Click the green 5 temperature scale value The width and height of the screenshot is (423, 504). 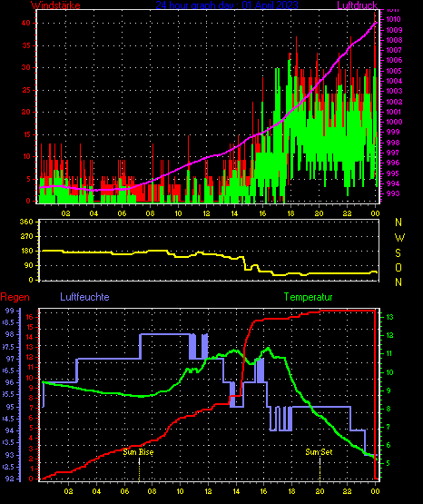(388, 463)
